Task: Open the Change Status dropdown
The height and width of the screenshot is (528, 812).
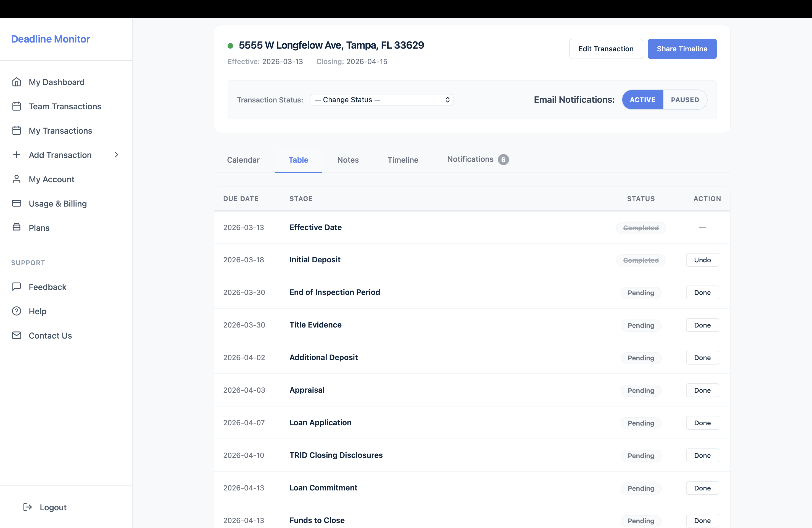Action: (x=381, y=100)
